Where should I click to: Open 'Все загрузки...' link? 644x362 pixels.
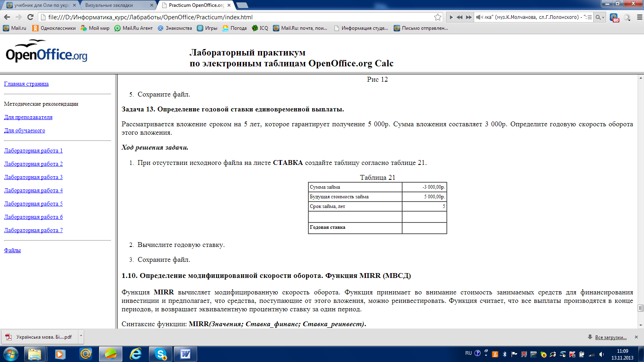click(x=611, y=337)
